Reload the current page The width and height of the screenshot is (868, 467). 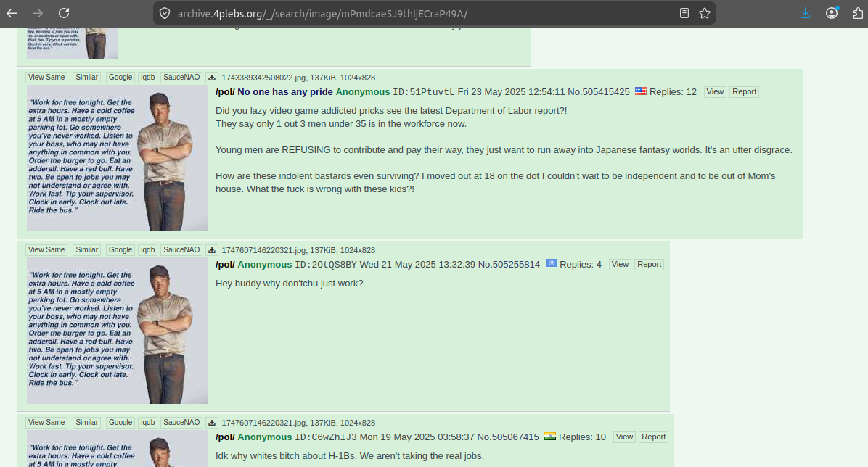coord(64,13)
